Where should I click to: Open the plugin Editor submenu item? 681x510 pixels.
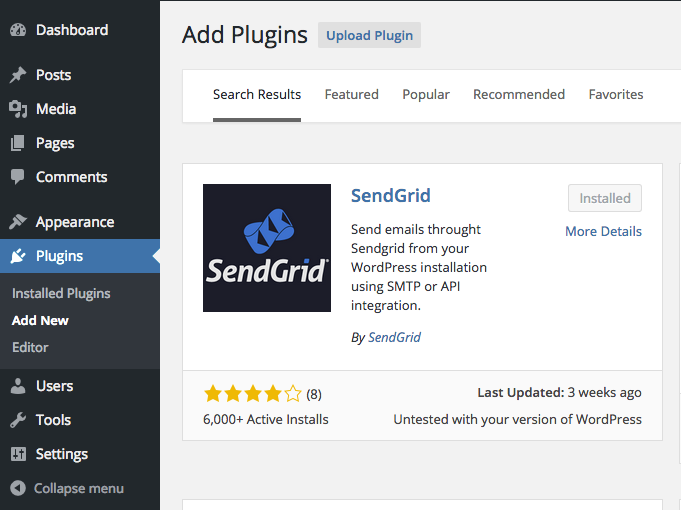point(30,347)
